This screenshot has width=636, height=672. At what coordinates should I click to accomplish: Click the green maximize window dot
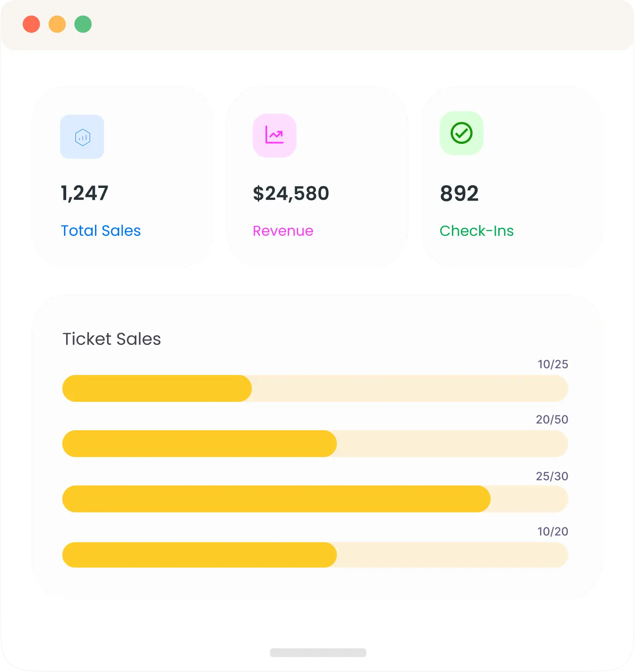click(x=83, y=24)
